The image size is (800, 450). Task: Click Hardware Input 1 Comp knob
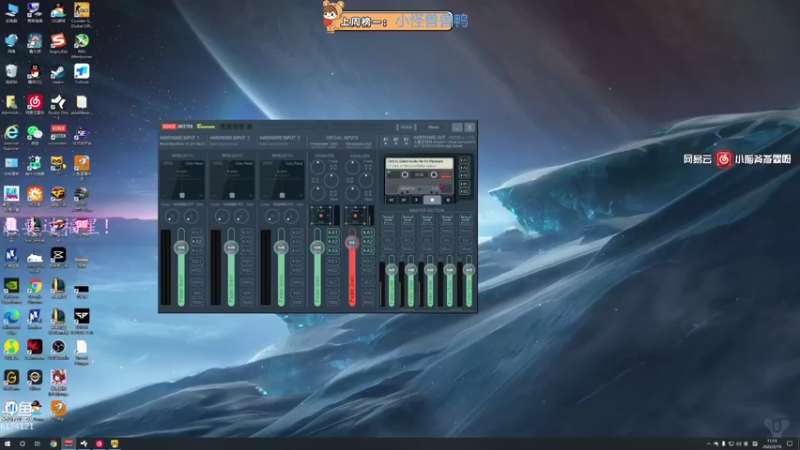(172, 217)
